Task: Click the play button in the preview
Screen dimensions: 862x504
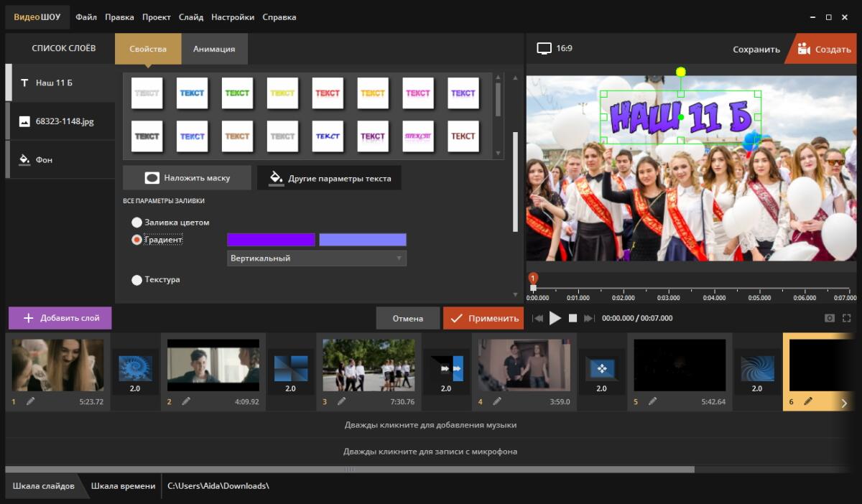Action: point(555,318)
